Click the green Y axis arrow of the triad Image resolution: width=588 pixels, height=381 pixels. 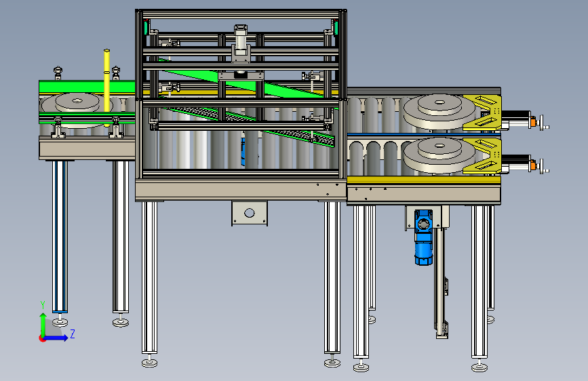pyautogui.click(x=43, y=323)
